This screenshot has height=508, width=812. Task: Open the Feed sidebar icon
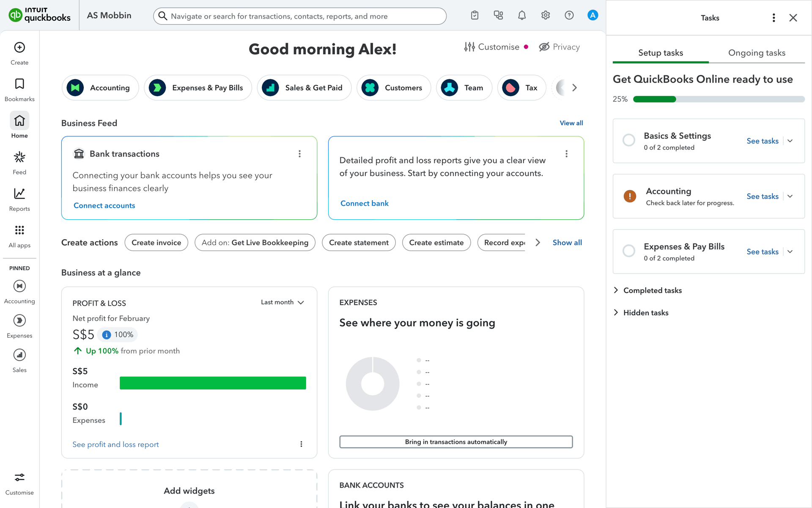point(19,157)
